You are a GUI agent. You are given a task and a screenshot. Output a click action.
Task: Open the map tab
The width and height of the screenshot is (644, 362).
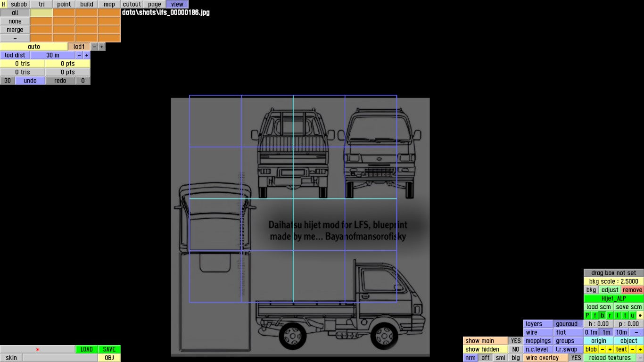click(x=109, y=4)
